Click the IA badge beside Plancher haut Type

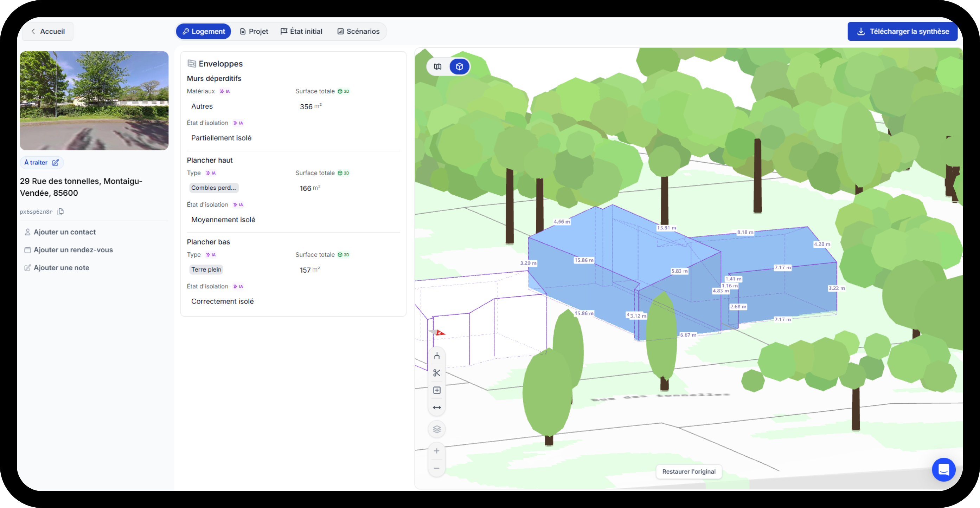point(211,173)
